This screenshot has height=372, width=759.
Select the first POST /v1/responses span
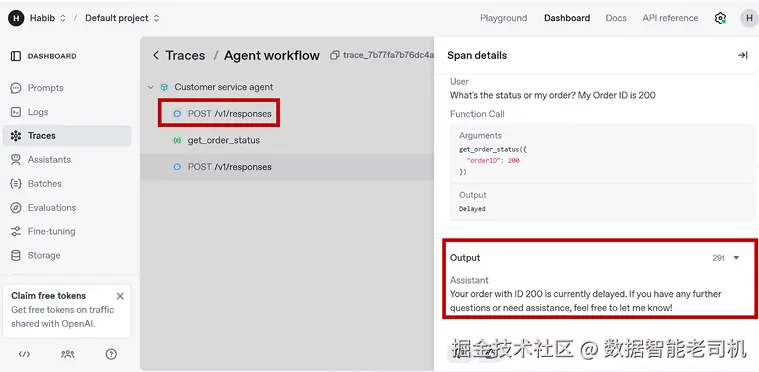[x=229, y=114]
